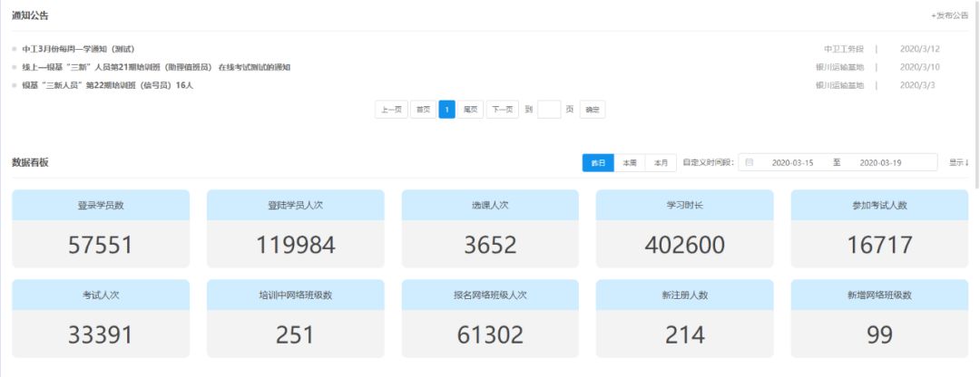This screenshot has width=980, height=377.
Task: Click the date 2020/3/12
Action: (x=920, y=49)
